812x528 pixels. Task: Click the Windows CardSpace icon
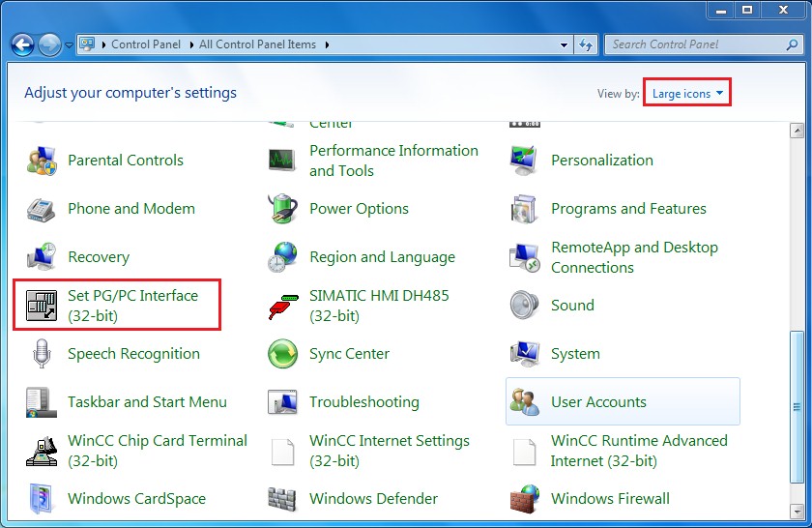point(41,498)
